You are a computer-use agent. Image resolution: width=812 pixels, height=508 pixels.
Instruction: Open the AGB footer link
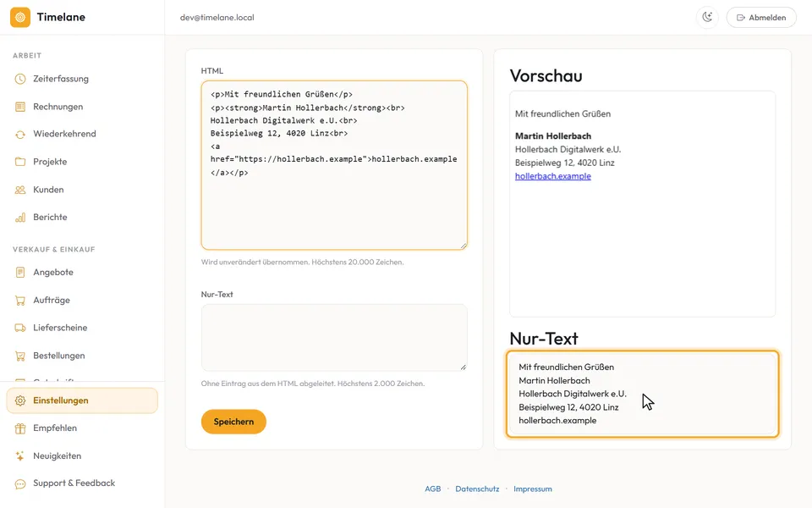coord(432,489)
